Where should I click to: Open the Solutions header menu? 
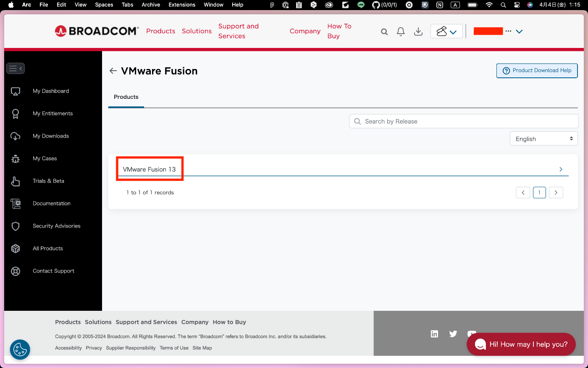coord(197,31)
